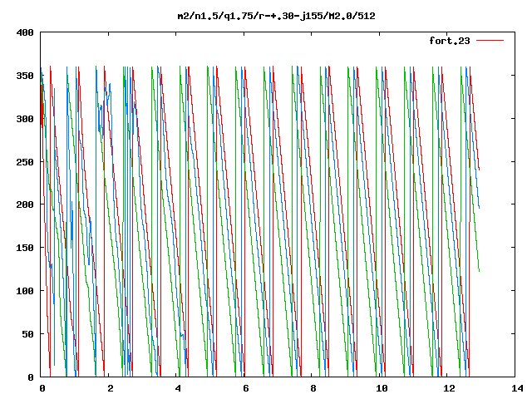
Task: Click the fort.23 legend label
Action: pyautogui.click(x=450, y=41)
